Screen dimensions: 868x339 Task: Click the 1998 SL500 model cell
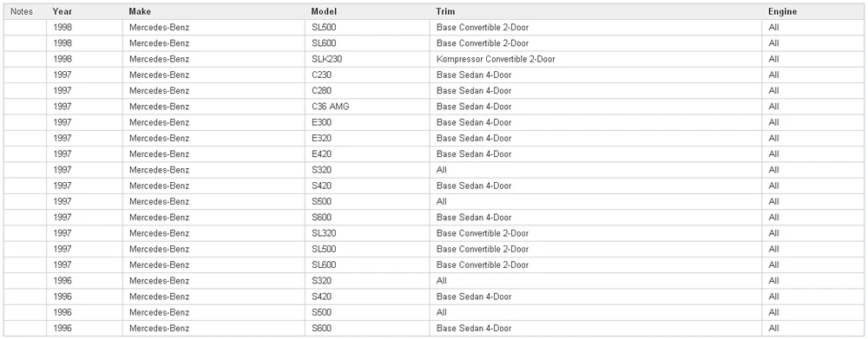[x=367, y=27]
